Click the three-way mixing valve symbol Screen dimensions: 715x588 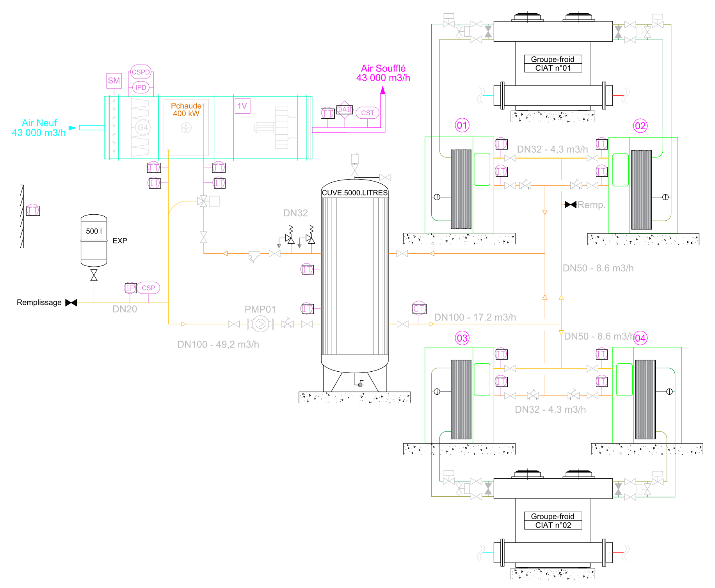pyautogui.click(x=203, y=201)
